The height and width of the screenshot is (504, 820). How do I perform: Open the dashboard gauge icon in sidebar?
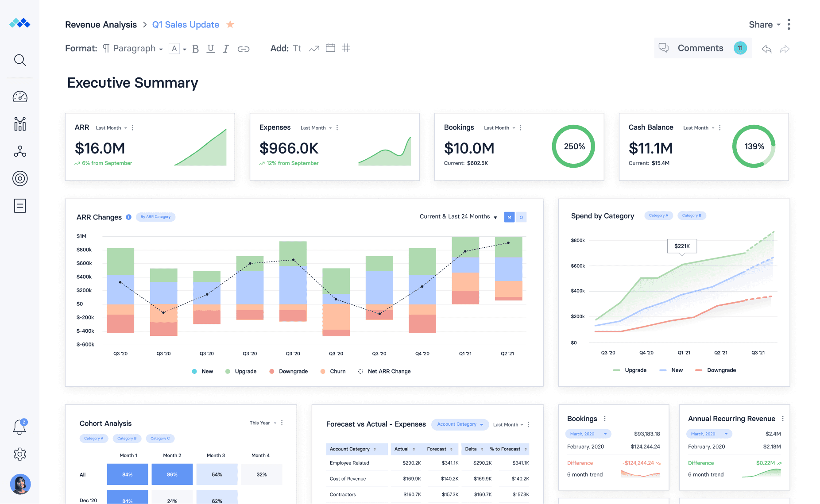coord(20,97)
